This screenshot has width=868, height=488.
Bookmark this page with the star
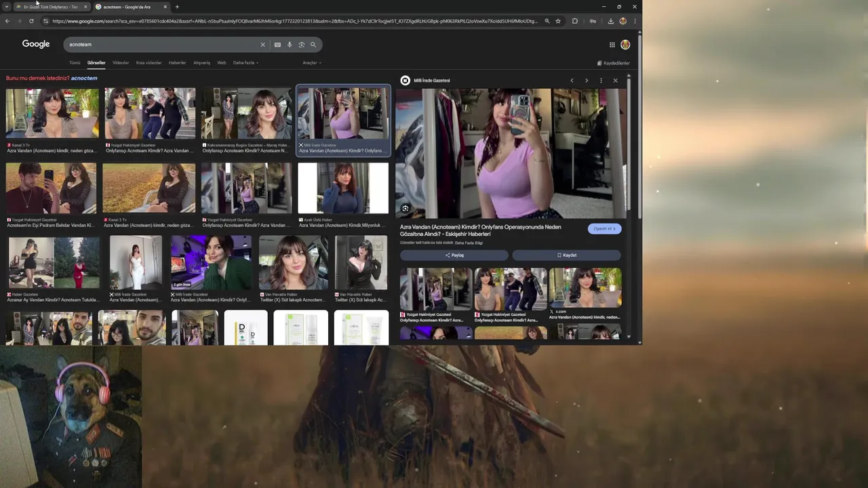pos(558,21)
